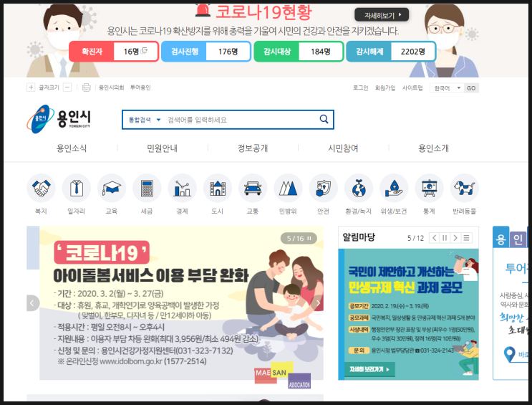
Task: Open the 사이트맵 link
Action: click(412, 87)
